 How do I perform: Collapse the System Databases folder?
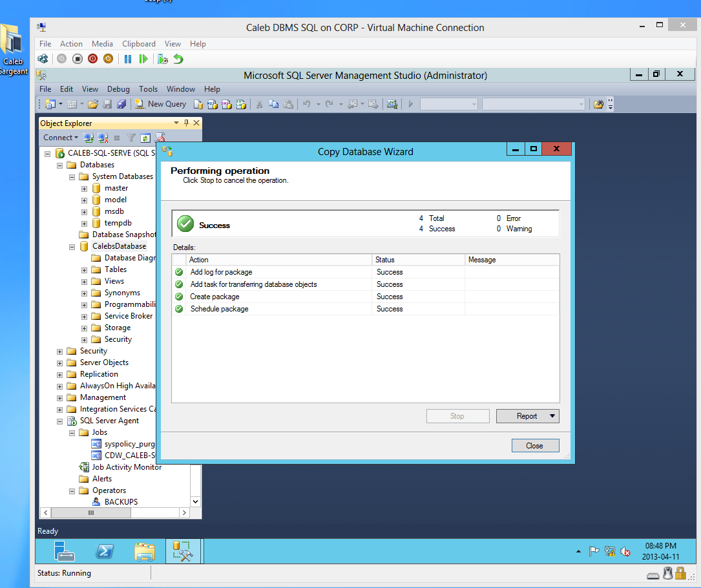[x=72, y=177]
